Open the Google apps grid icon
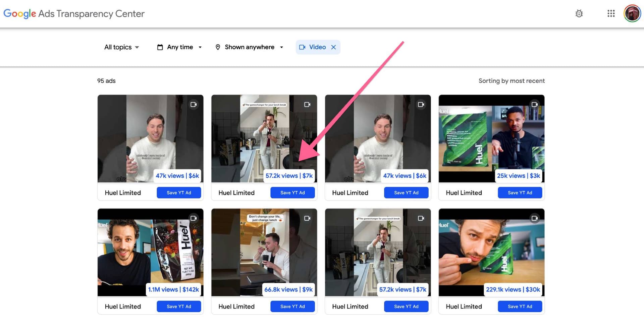Image resolution: width=644 pixels, height=317 pixels. click(611, 13)
